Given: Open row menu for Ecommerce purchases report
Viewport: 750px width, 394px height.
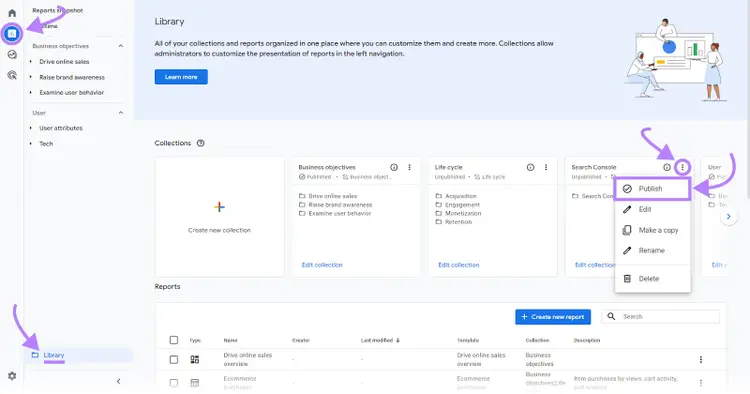Looking at the screenshot, I should tap(701, 383).
